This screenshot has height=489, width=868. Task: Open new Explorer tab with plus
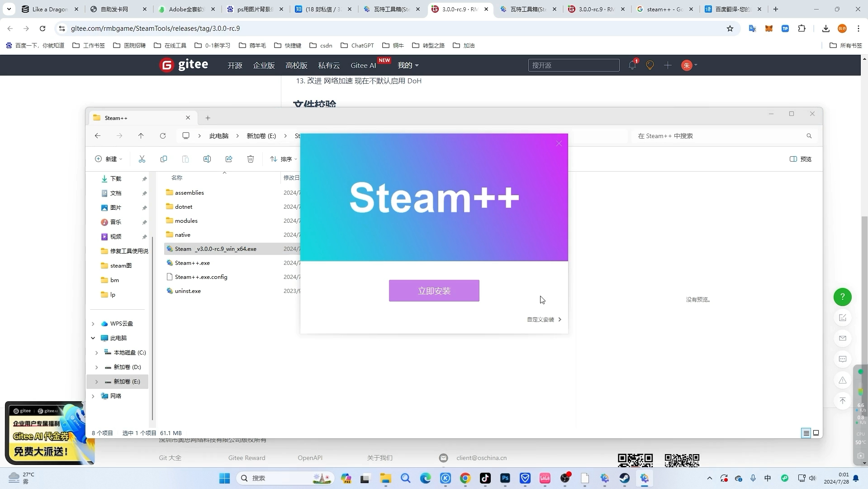point(208,118)
